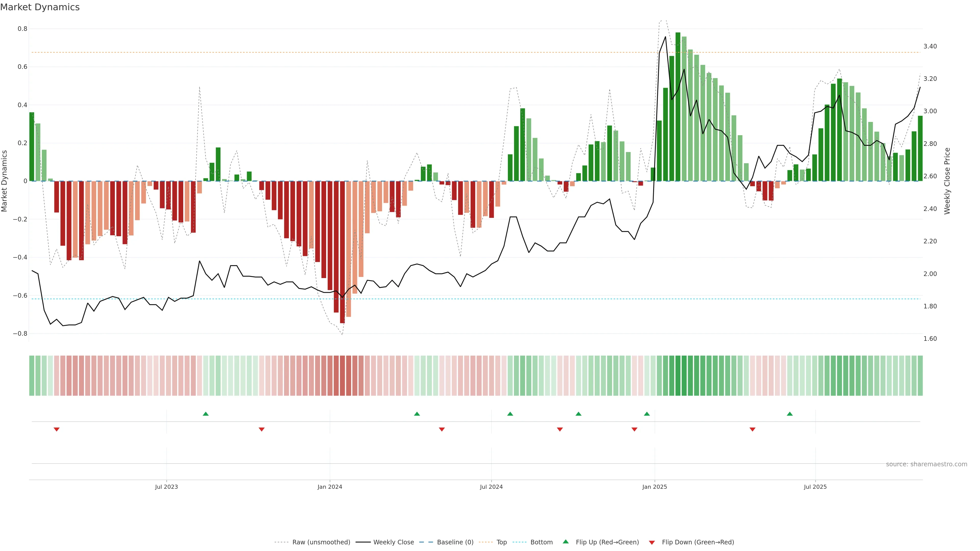This screenshot has height=551, width=980.
Task: Click the Jul 2023 x-axis label
Action: (x=166, y=487)
